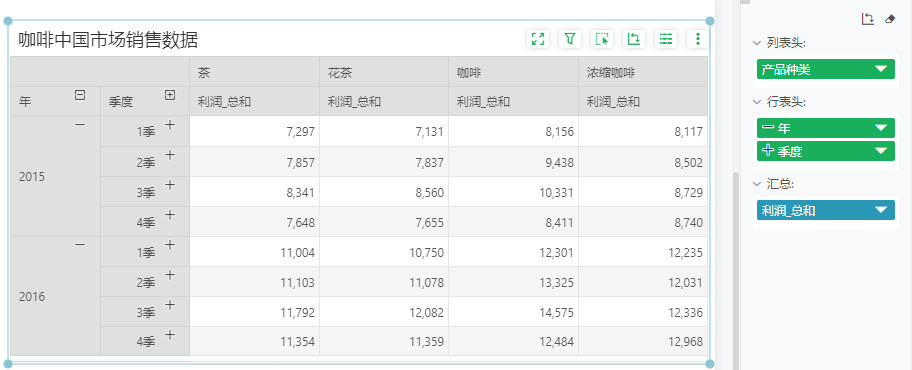The image size is (912, 370).
Task: Expand all via plus box in 季度 header
Action: [170, 95]
